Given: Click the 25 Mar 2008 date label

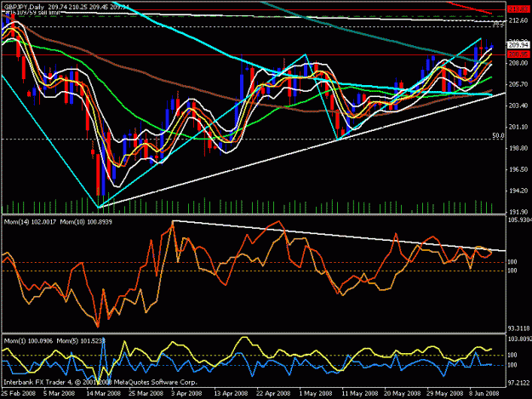Looking at the screenshot, I should pyautogui.click(x=146, y=394).
